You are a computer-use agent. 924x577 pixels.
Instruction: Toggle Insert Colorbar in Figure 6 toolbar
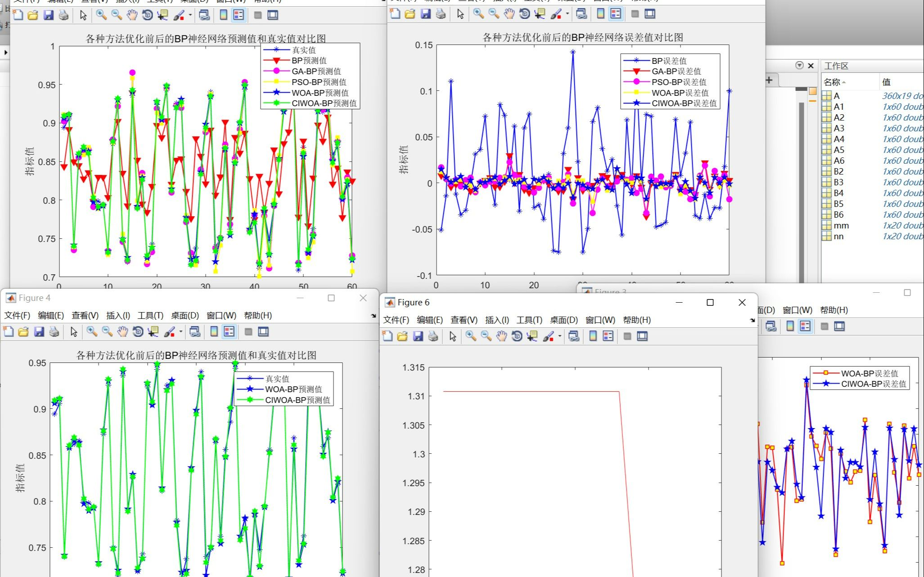(593, 336)
